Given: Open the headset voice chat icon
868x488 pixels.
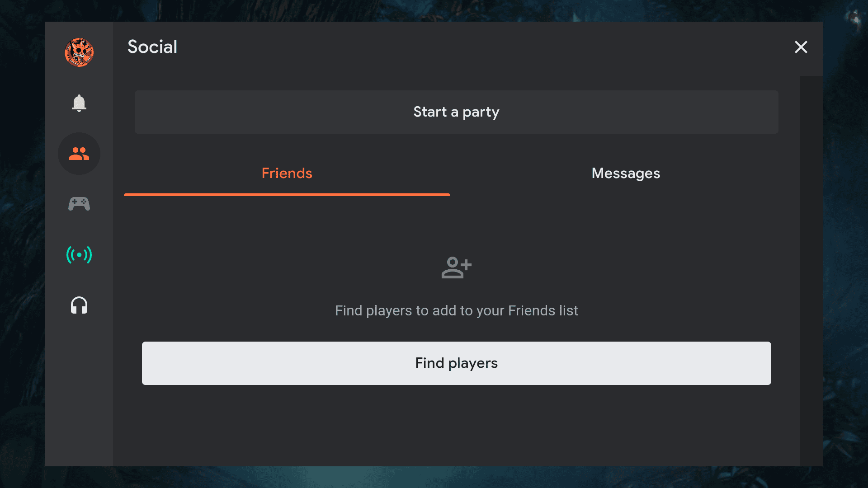Looking at the screenshot, I should click(x=79, y=305).
